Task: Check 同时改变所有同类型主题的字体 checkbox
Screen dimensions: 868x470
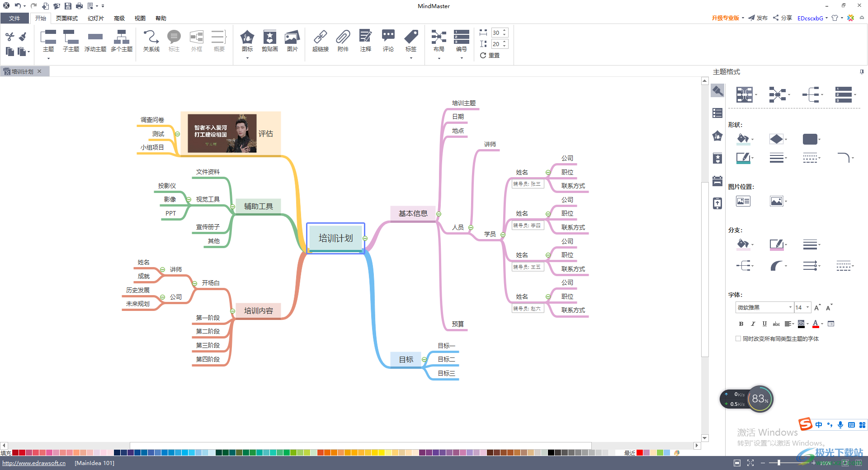Action: point(738,338)
